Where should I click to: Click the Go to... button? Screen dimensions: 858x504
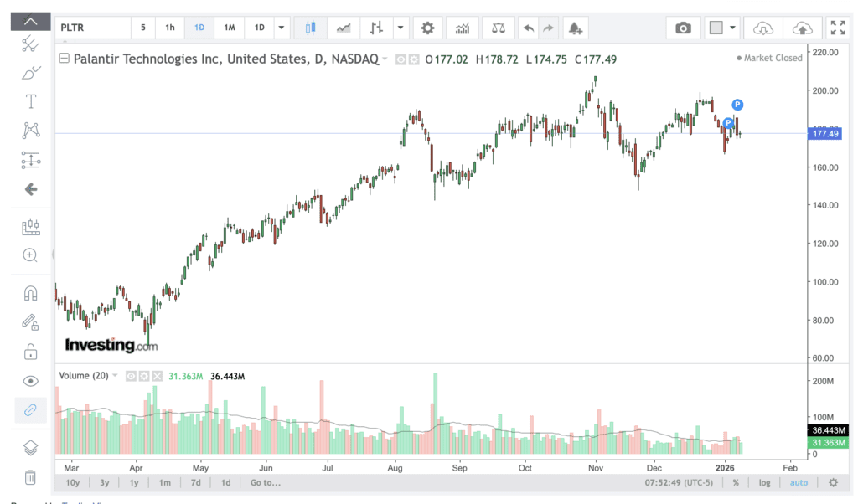click(266, 483)
